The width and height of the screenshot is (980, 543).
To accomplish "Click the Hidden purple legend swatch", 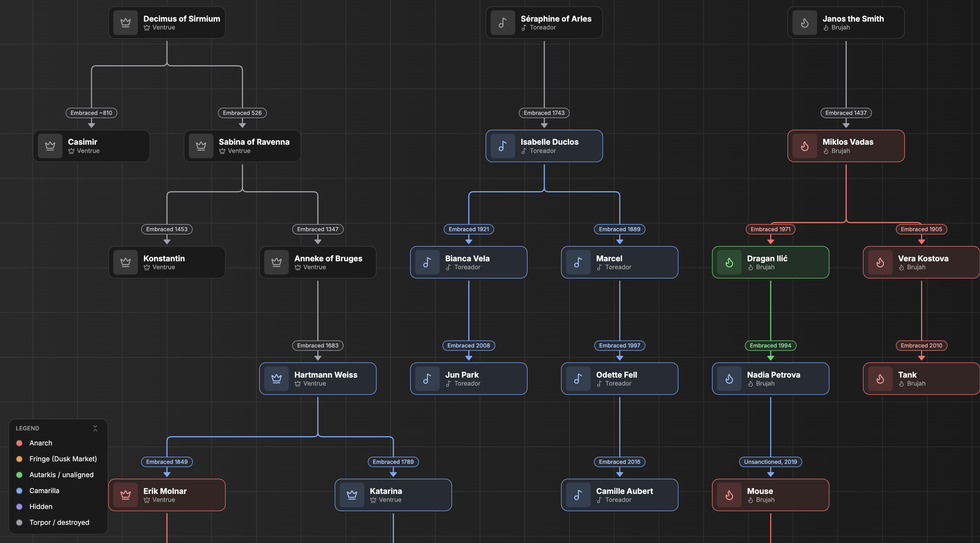I will [x=19, y=507].
